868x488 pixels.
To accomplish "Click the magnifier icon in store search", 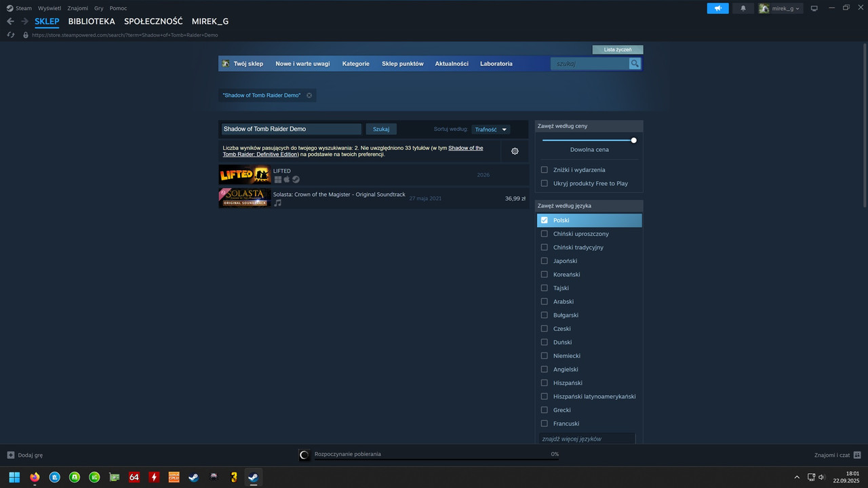I will [x=635, y=64].
